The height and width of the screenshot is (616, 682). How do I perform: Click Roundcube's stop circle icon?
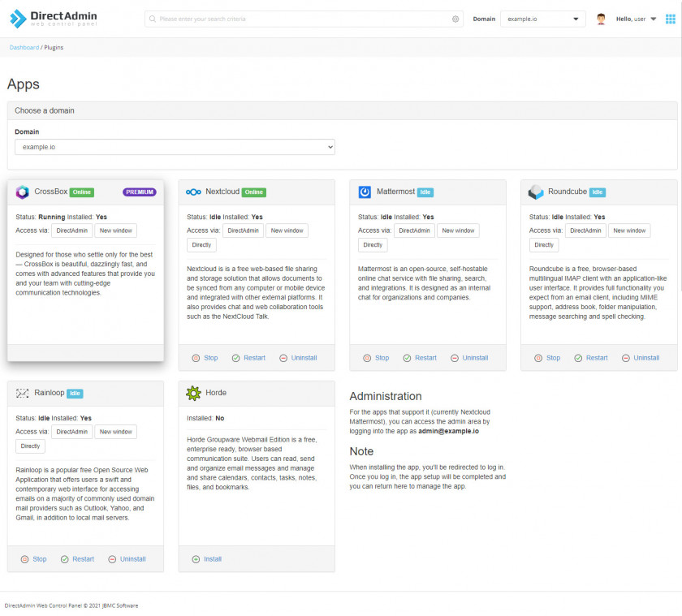click(538, 358)
